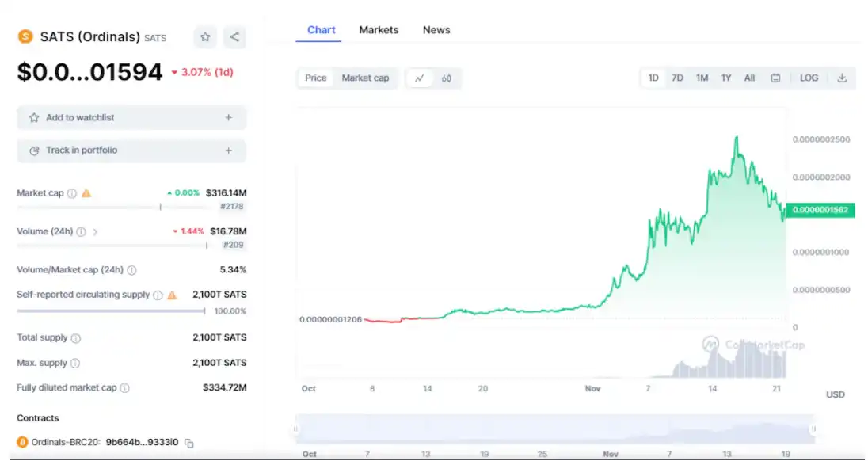Switch to line chart view
868x461 pixels.
[x=420, y=78]
